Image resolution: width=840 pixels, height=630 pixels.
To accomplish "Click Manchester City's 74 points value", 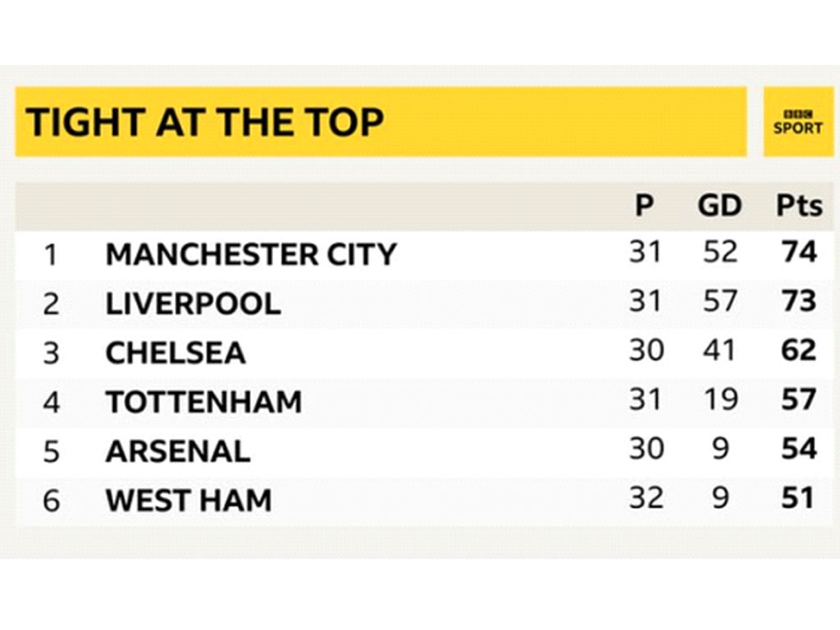I will (x=799, y=252).
